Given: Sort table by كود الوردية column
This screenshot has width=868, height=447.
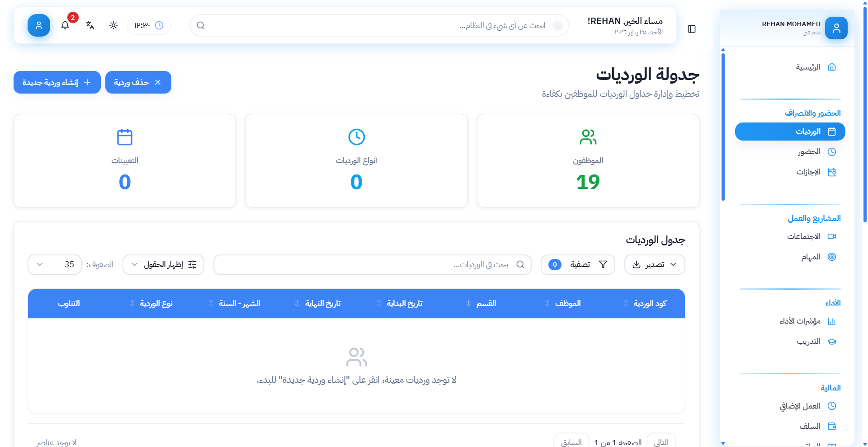Looking at the screenshot, I should tap(649, 303).
